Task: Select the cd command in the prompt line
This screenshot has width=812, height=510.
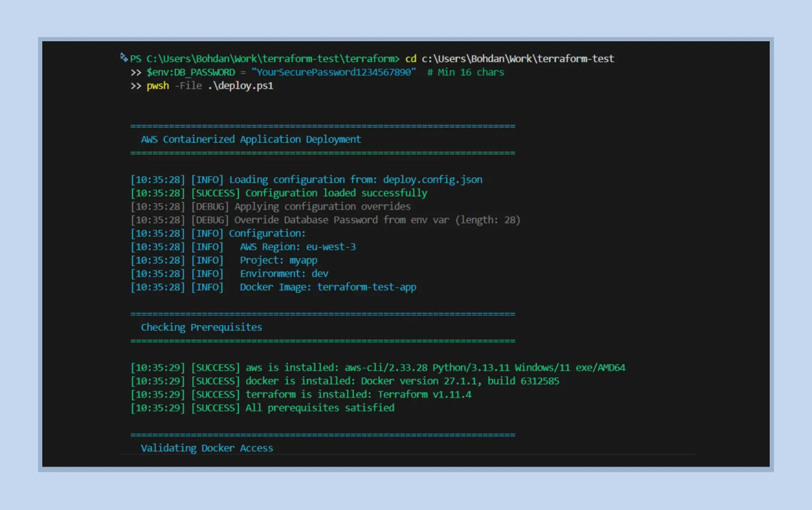Action: (x=411, y=59)
